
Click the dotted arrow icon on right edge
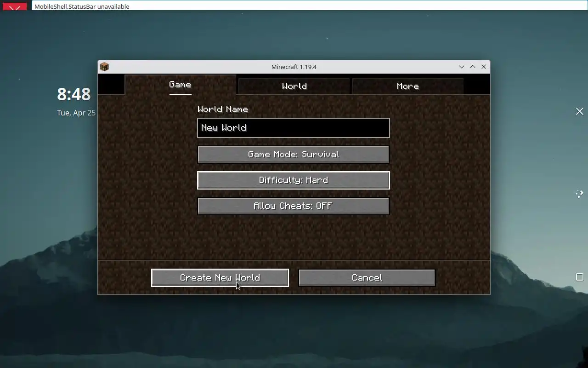coord(580,194)
